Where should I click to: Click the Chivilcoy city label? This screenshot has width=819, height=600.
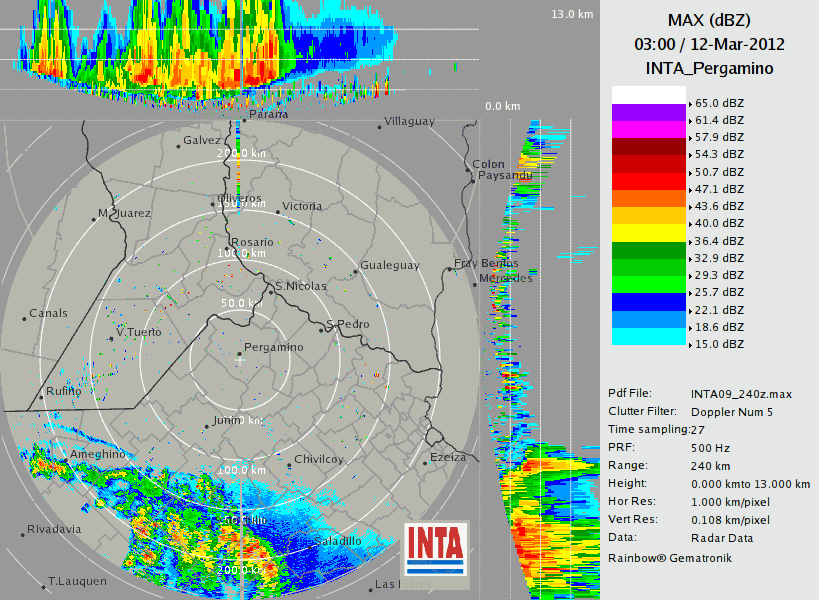(319, 459)
